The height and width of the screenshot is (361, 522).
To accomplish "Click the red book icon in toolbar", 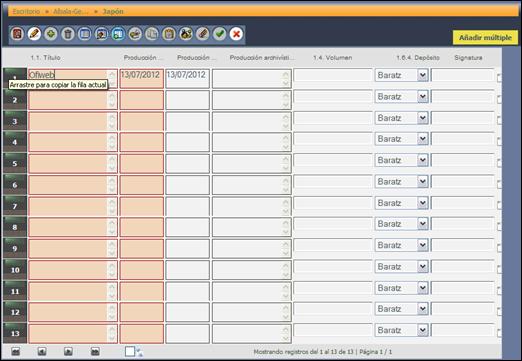I will click(17, 34).
